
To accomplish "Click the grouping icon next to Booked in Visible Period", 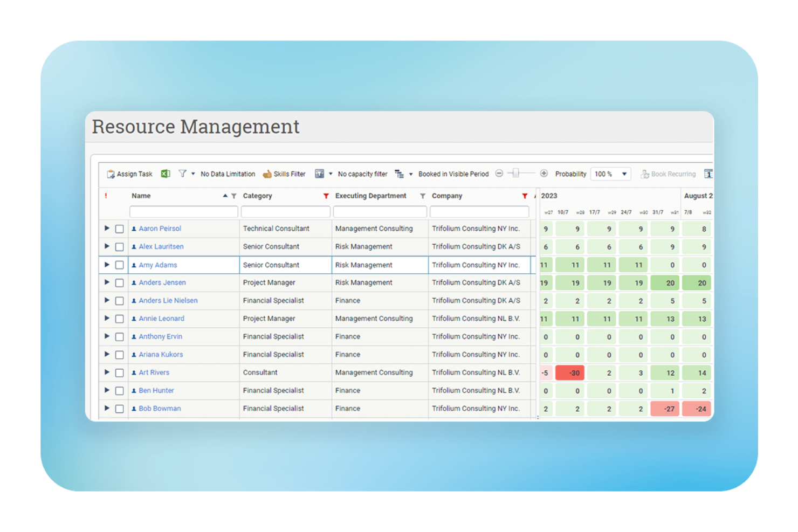I will 399,174.
